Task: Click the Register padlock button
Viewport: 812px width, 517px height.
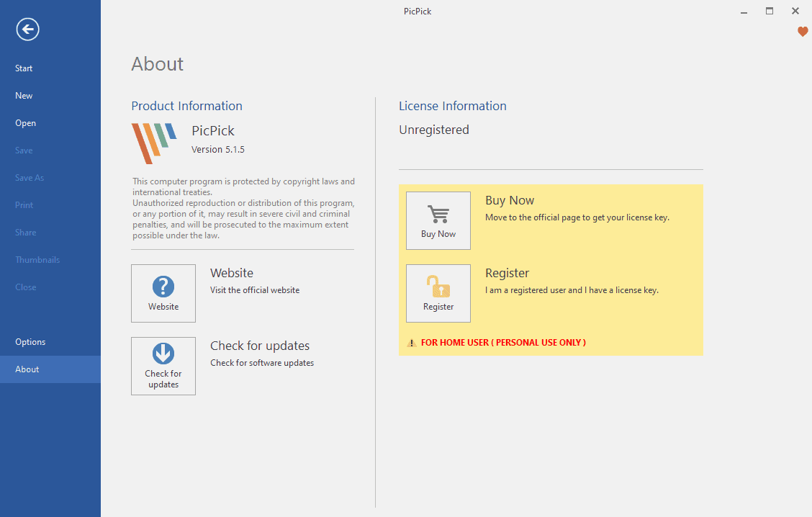Action: tap(438, 293)
